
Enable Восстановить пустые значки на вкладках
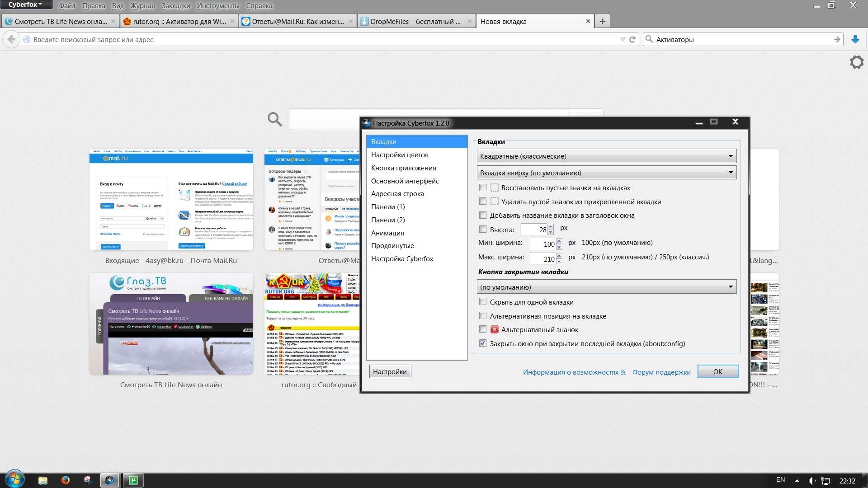click(483, 188)
